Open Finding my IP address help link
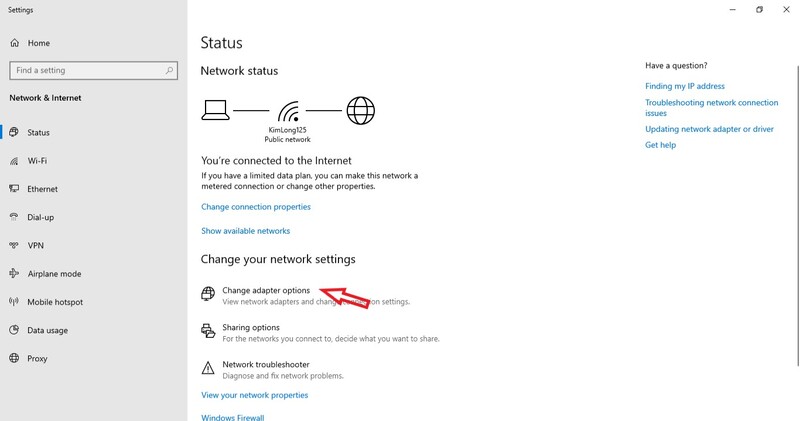 click(685, 86)
